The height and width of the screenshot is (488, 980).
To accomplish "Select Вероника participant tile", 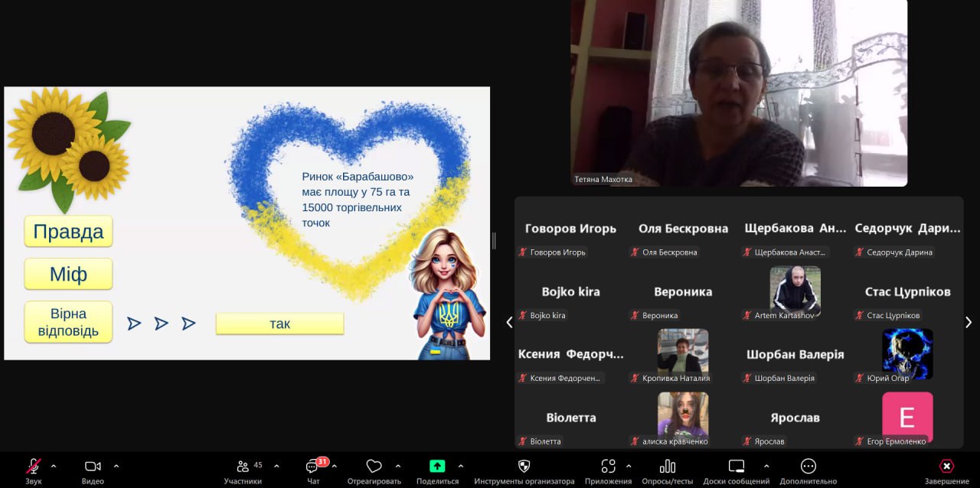I will tap(683, 292).
